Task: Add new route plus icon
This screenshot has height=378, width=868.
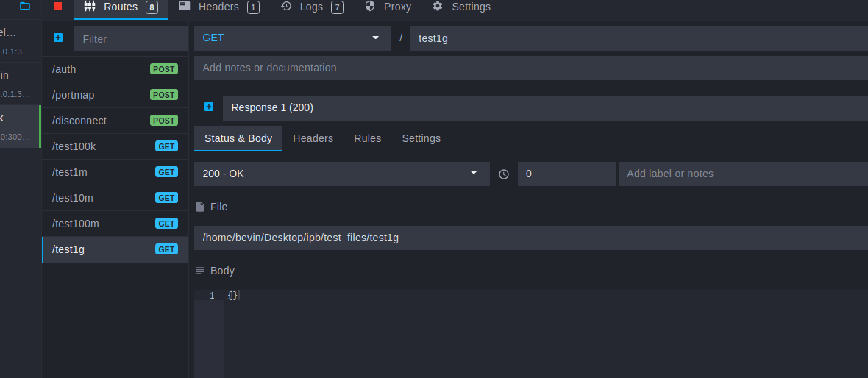Action: point(58,38)
